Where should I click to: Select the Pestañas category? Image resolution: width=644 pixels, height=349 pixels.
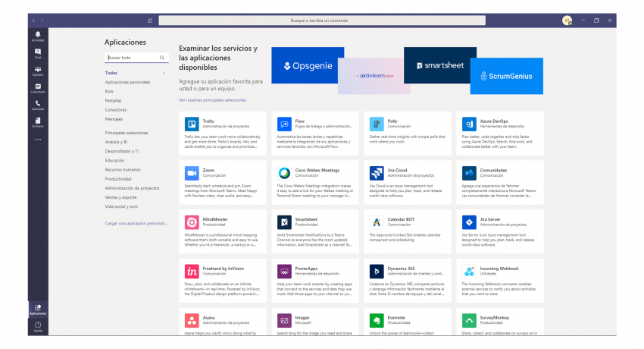(x=114, y=101)
